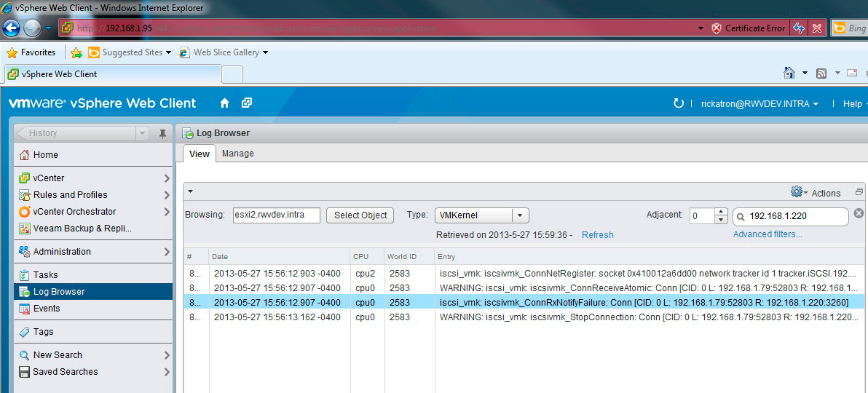Click vSphere Home icon in header

(x=224, y=103)
